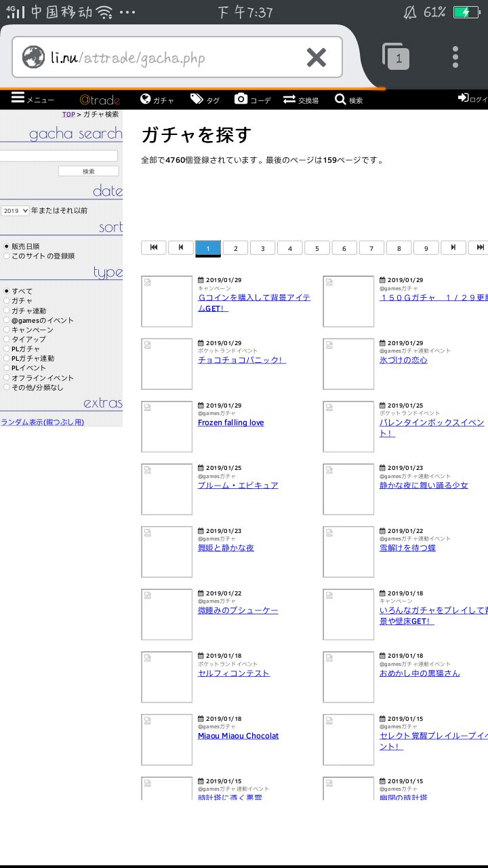Click the ランダム表示 link in extras
This screenshot has width=488, height=868.
pyautogui.click(x=42, y=422)
